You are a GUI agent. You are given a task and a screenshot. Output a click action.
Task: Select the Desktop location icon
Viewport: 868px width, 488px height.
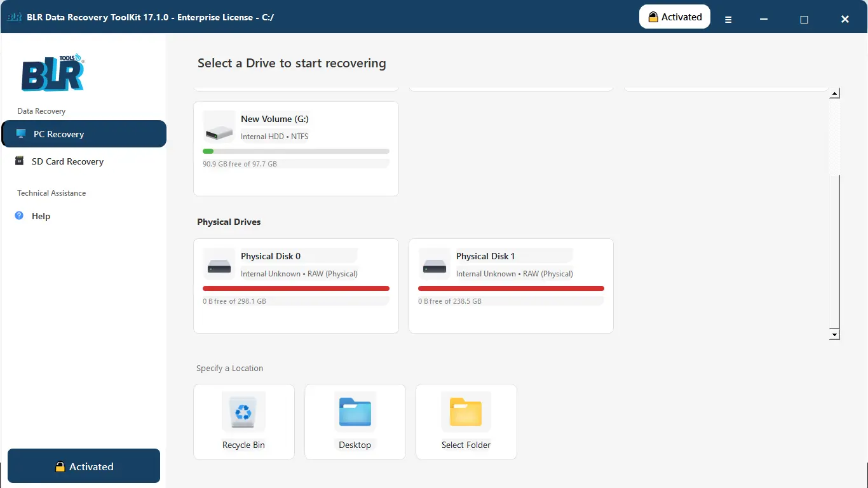point(355,412)
